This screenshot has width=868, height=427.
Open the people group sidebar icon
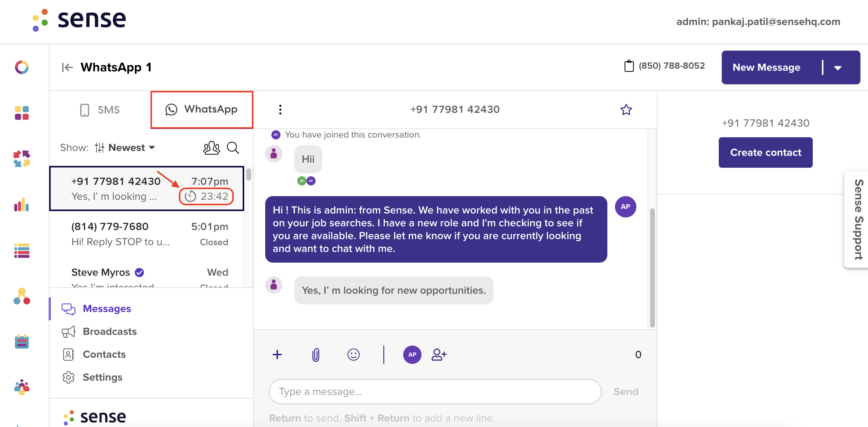point(22,387)
